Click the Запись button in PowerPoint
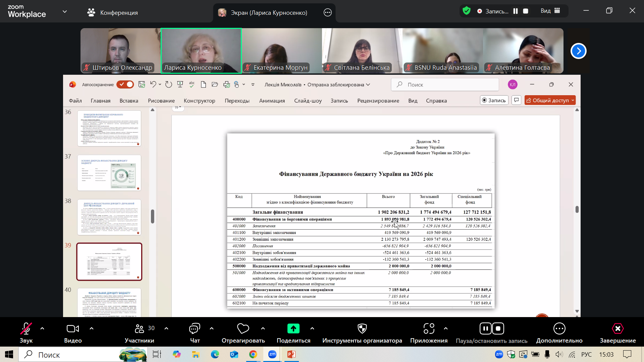Screen dimensions: 644x362 [494, 100]
